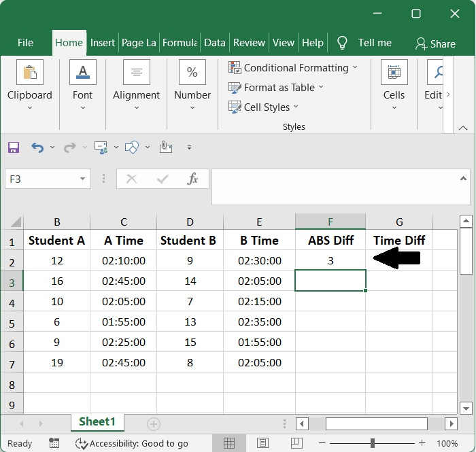Click Accessibility: Good to go status
The height and width of the screenshot is (452, 476).
coord(132,443)
